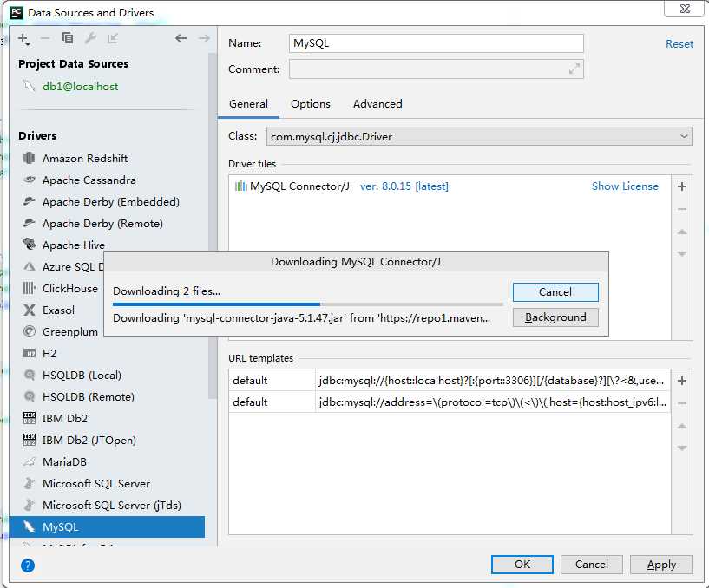
Task: Open the driver Class dropdown
Action: (479, 136)
